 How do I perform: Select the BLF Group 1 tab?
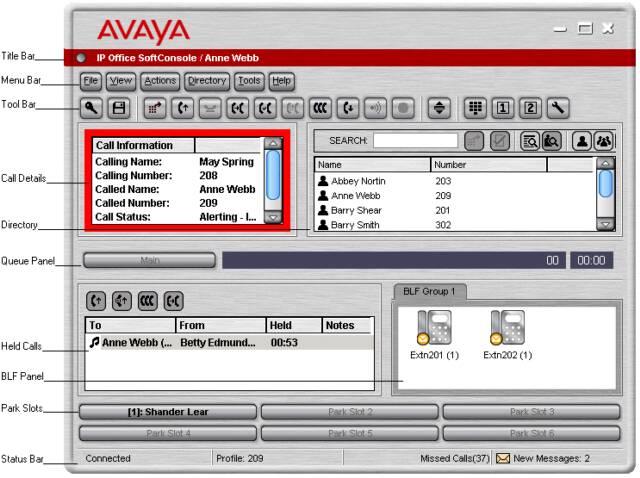(x=429, y=291)
